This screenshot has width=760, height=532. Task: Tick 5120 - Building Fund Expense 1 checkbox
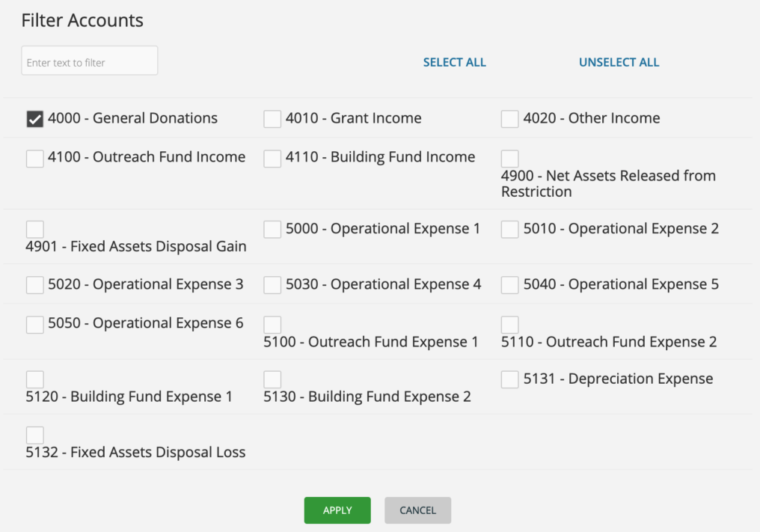tap(35, 379)
